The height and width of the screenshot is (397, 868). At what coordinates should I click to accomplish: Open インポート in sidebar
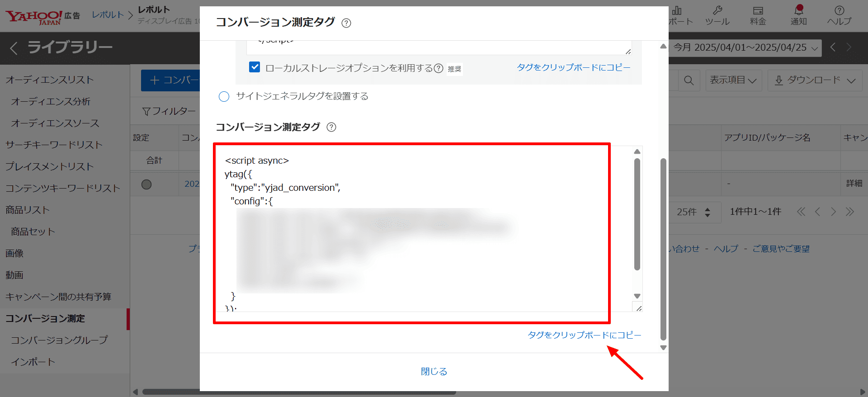coord(33,362)
